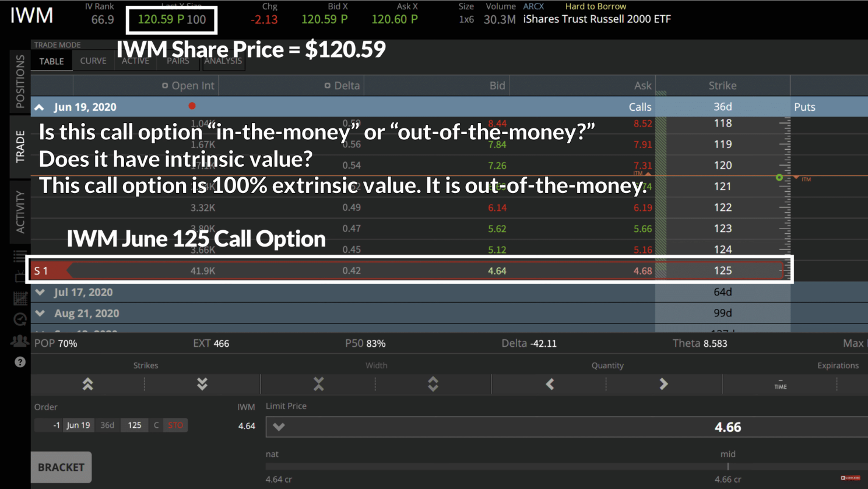Click the 99d days label for Aug 21
Screen dimensions: 868x489
point(722,313)
